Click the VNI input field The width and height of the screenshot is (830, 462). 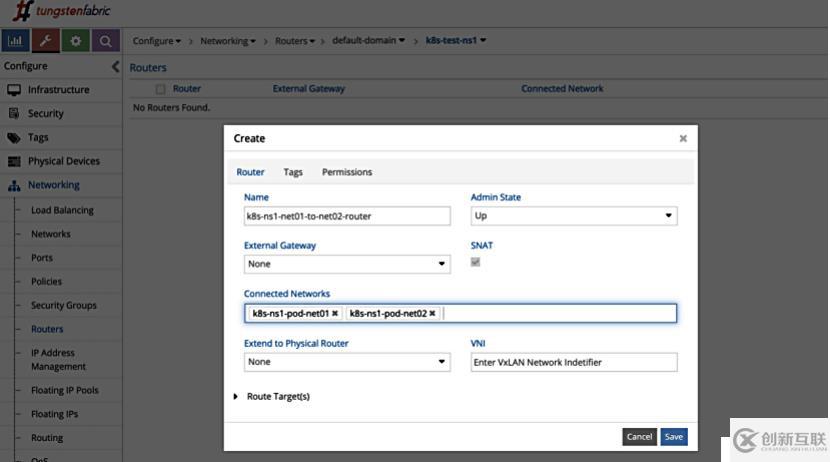(574, 362)
